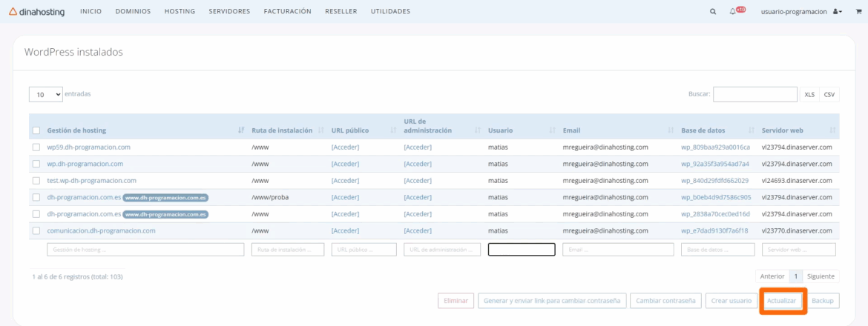Open the search magnifier icon

713,12
